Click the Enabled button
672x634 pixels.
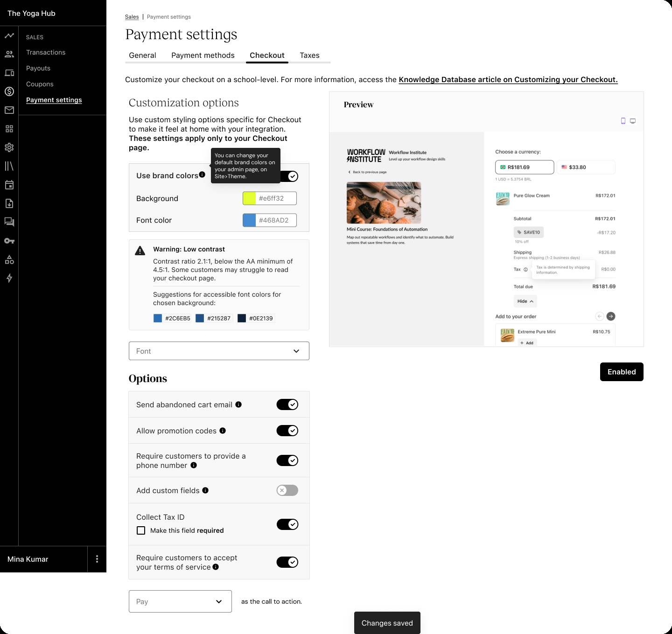pos(622,372)
